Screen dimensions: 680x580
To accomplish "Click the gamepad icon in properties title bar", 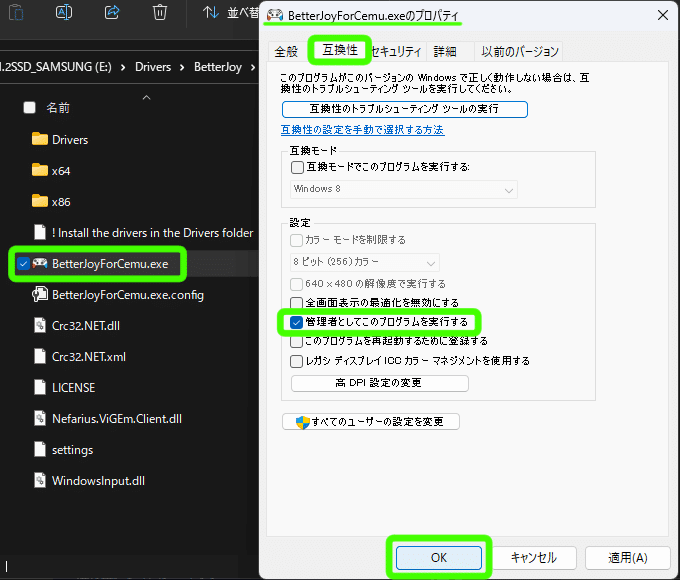I will [x=275, y=16].
